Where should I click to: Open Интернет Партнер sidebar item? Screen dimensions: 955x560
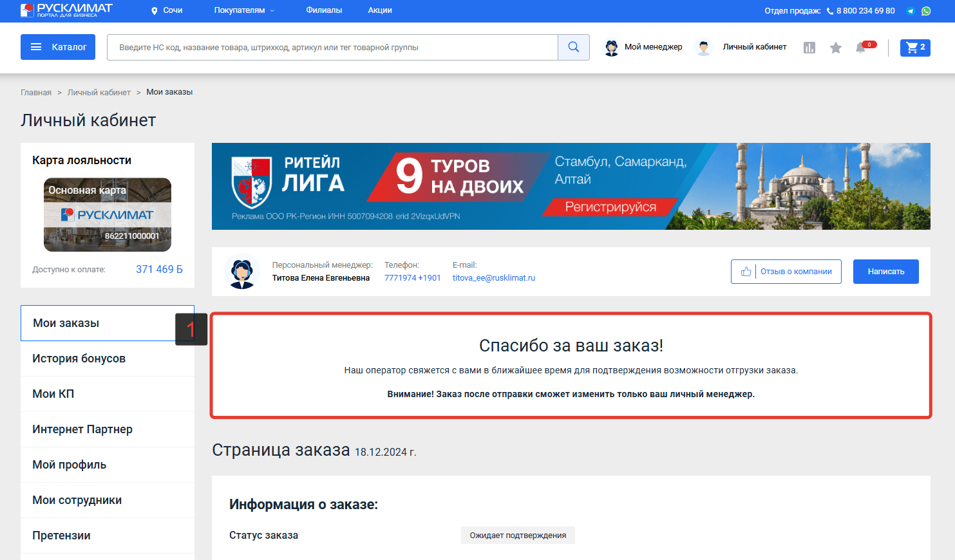pos(108,429)
